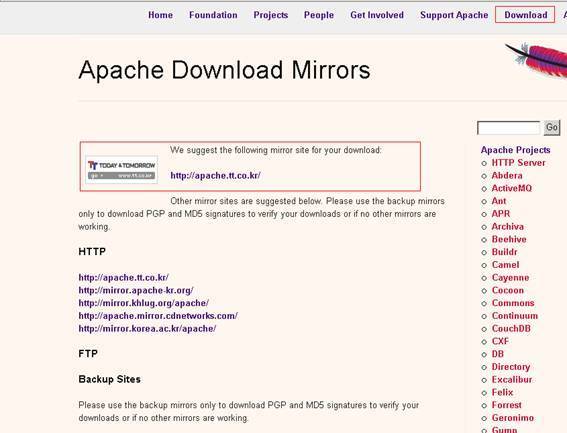
Task: Open the APR project link
Action: [x=500, y=214]
